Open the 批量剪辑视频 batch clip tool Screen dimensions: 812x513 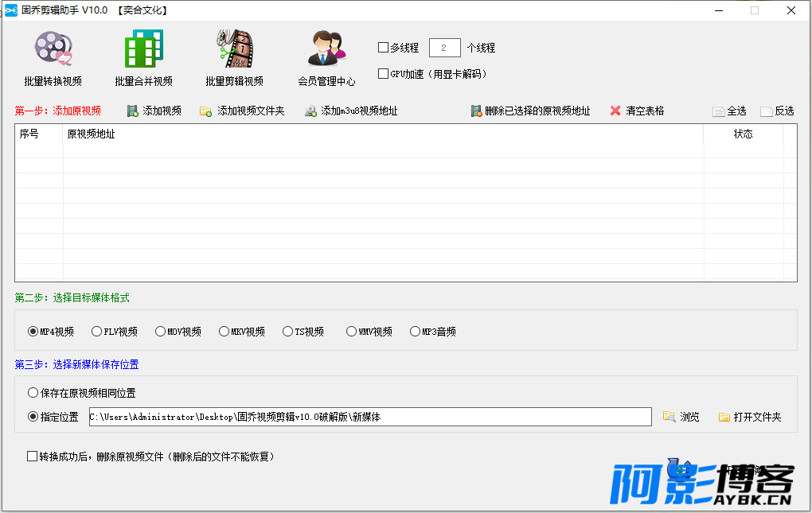coord(235,58)
